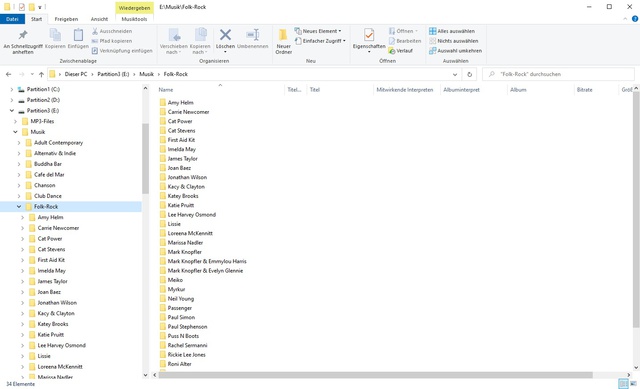Open Eigenschaften of selection
640x389 pixels.
coord(369,41)
